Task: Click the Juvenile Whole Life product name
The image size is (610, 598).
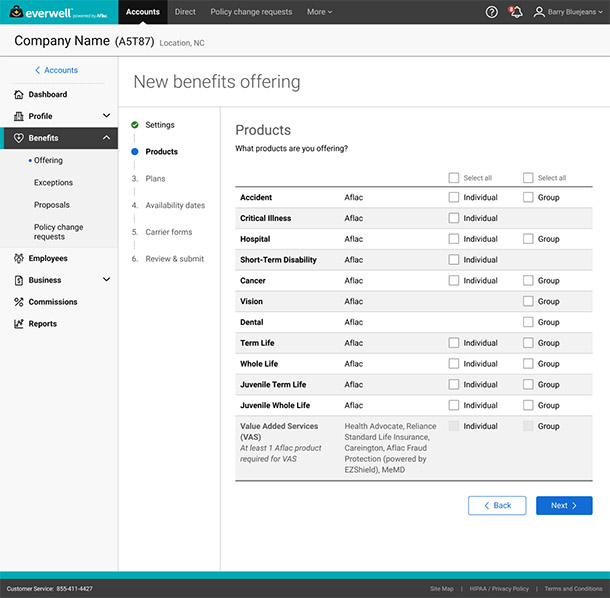Action: pyautogui.click(x=275, y=405)
